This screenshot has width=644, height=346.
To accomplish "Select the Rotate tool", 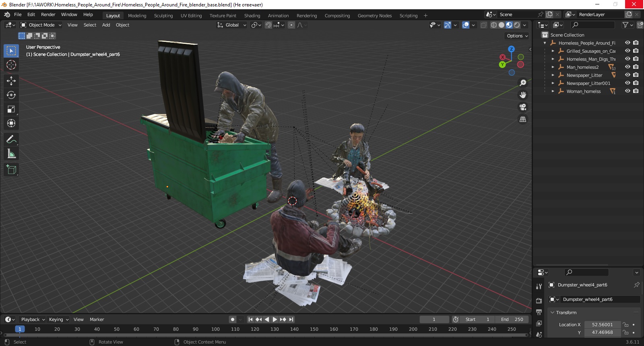I will click(x=11, y=95).
